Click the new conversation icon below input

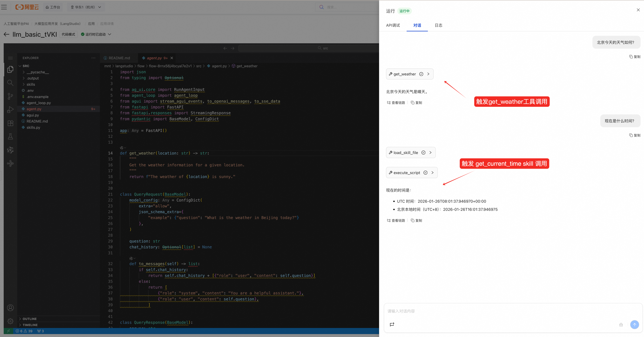pyautogui.click(x=392, y=325)
